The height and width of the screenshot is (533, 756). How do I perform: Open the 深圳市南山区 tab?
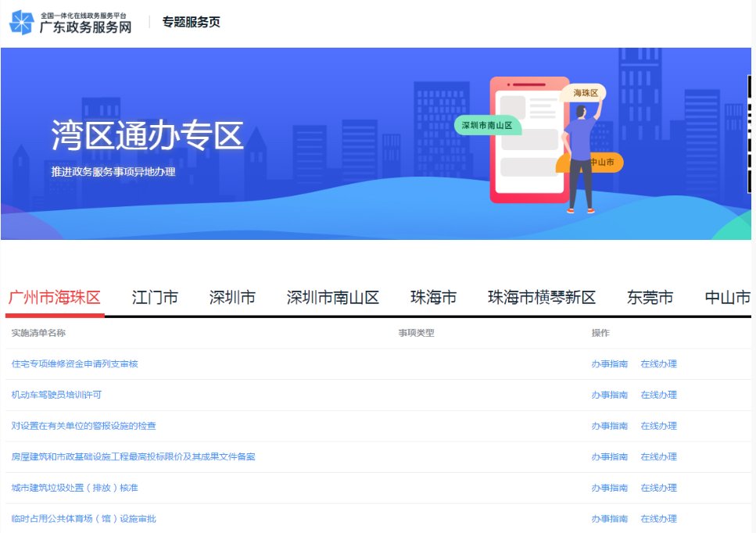(x=333, y=297)
